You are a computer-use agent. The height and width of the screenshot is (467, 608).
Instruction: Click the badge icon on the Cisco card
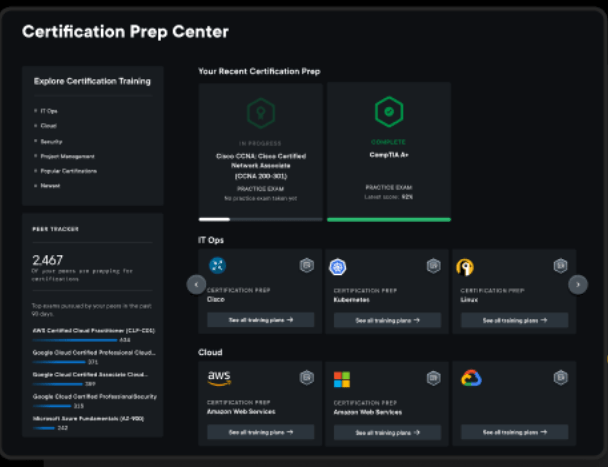[x=307, y=266]
